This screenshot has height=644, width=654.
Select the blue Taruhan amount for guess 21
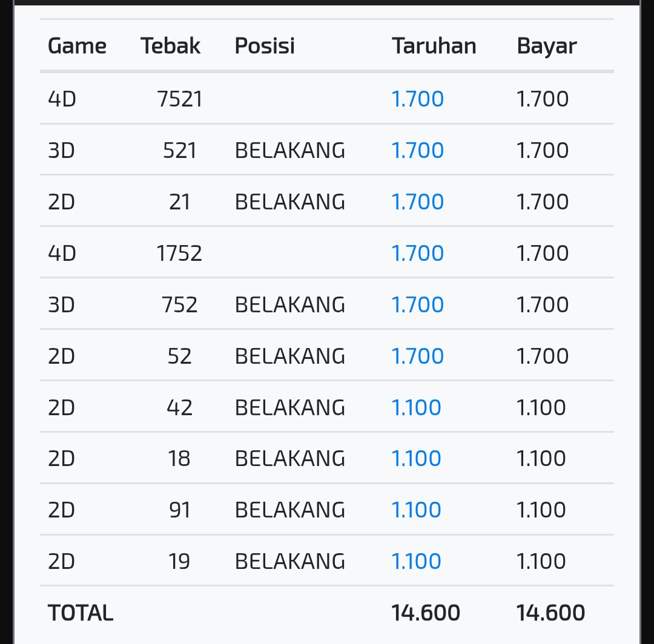pos(418,202)
